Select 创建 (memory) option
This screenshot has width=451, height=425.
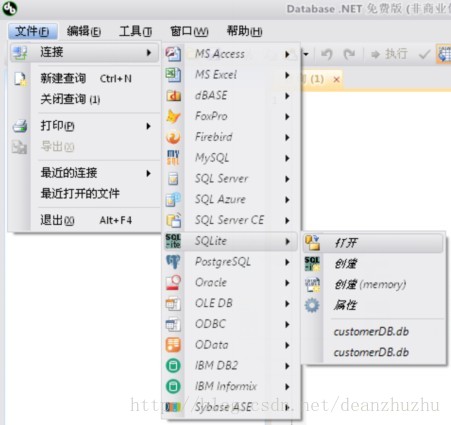click(x=373, y=284)
